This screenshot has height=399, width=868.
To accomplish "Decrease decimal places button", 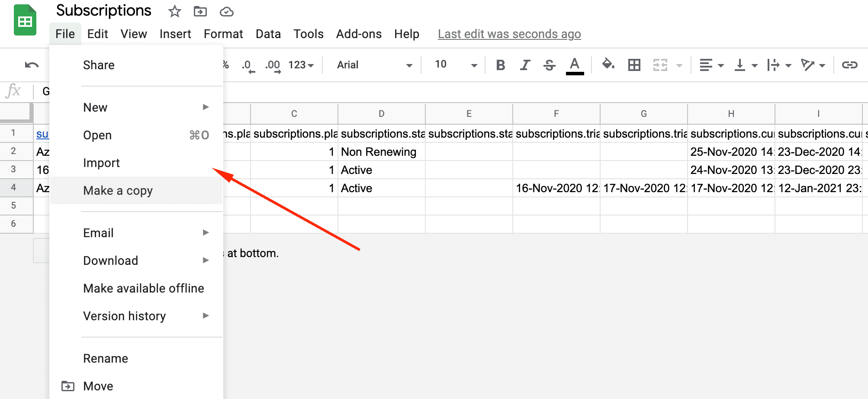I will [x=248, y=65].
